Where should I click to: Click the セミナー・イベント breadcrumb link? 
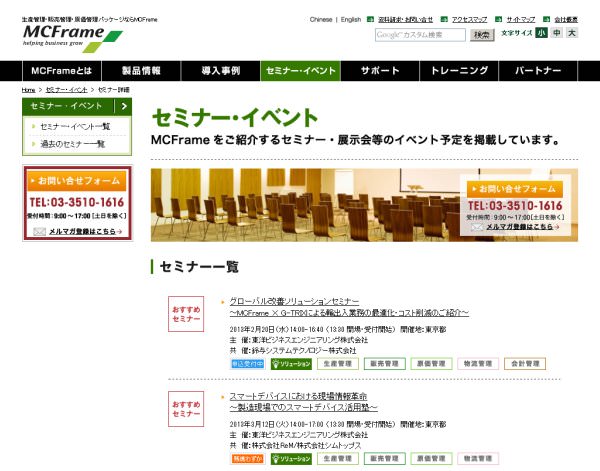[67, 90]
